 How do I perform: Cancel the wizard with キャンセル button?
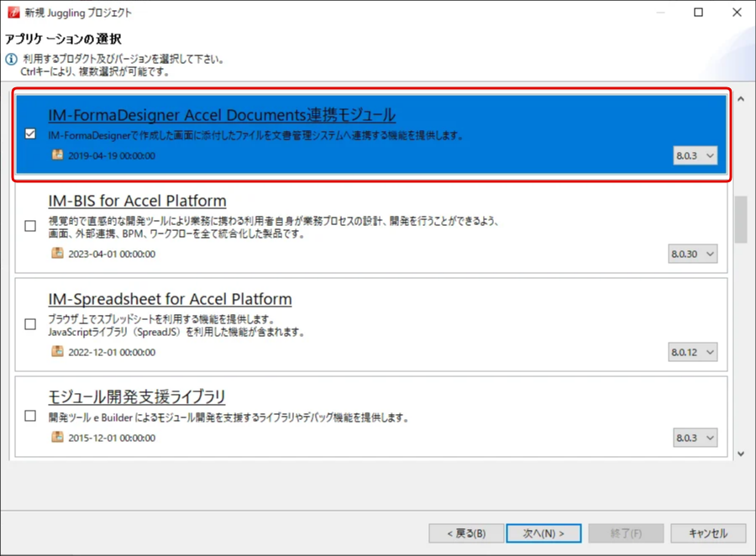[x=708, y=533]
